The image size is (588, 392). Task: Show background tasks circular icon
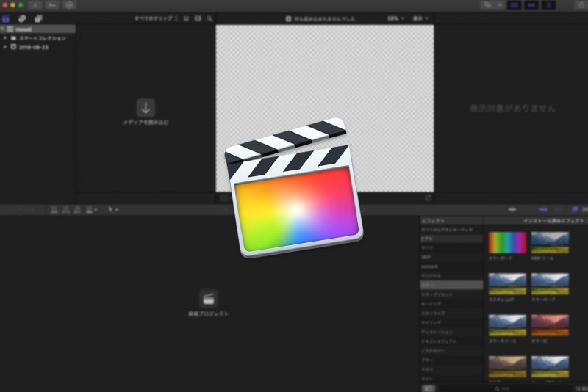point(69,5)
